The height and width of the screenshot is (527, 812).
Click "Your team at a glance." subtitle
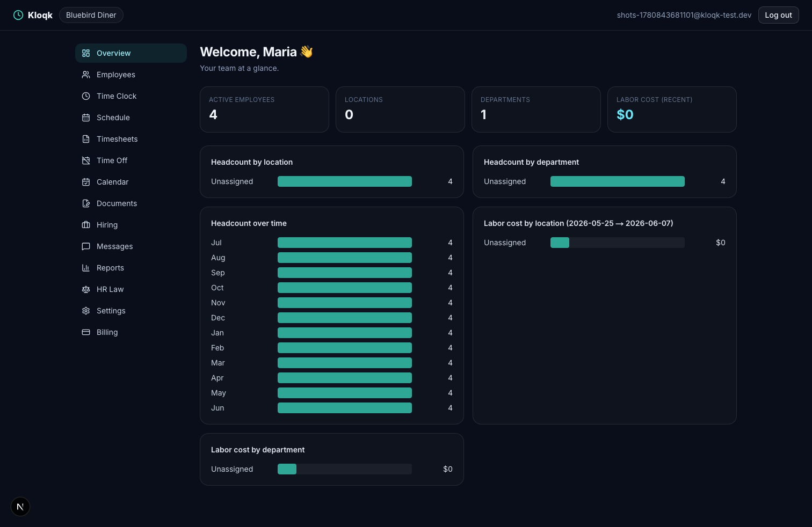point(240,68)
